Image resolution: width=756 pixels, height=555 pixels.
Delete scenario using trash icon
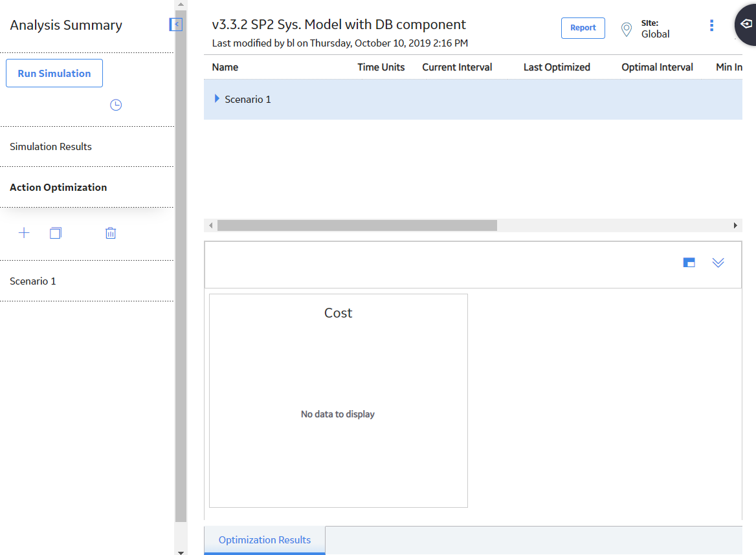pos(111,233)
